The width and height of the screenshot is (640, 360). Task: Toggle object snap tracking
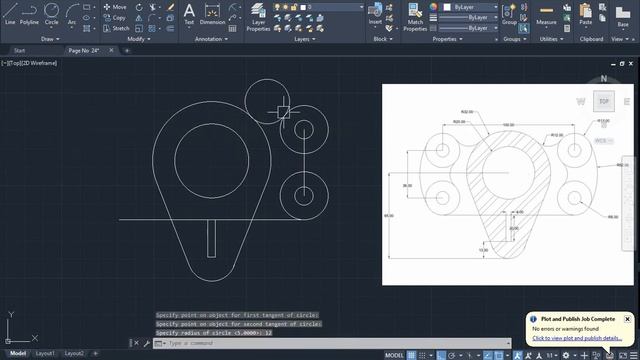[488, 355]
